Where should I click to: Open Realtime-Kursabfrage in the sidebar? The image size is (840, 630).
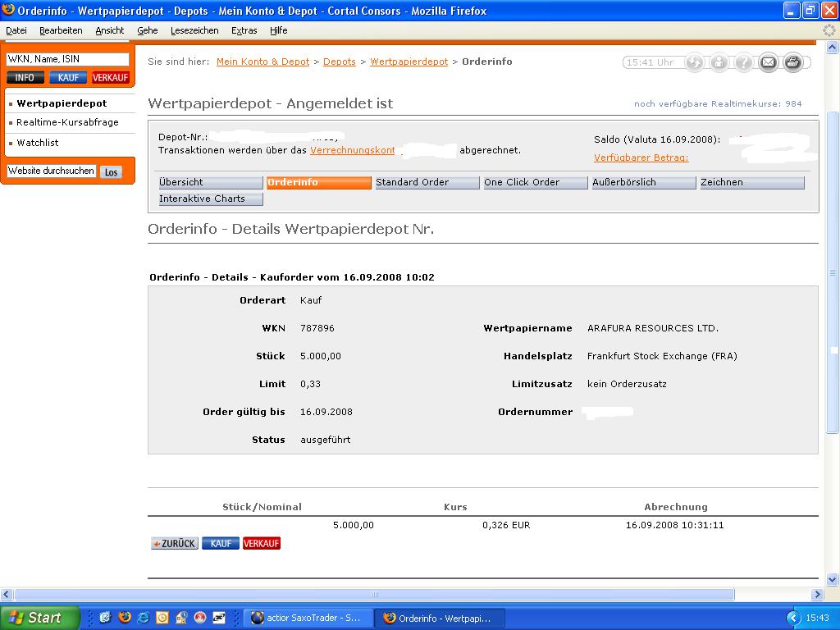(x=67, y=122)
